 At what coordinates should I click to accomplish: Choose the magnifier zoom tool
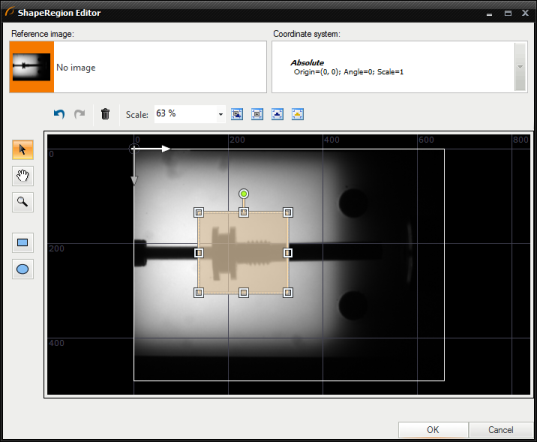click(x=23, y=202)
